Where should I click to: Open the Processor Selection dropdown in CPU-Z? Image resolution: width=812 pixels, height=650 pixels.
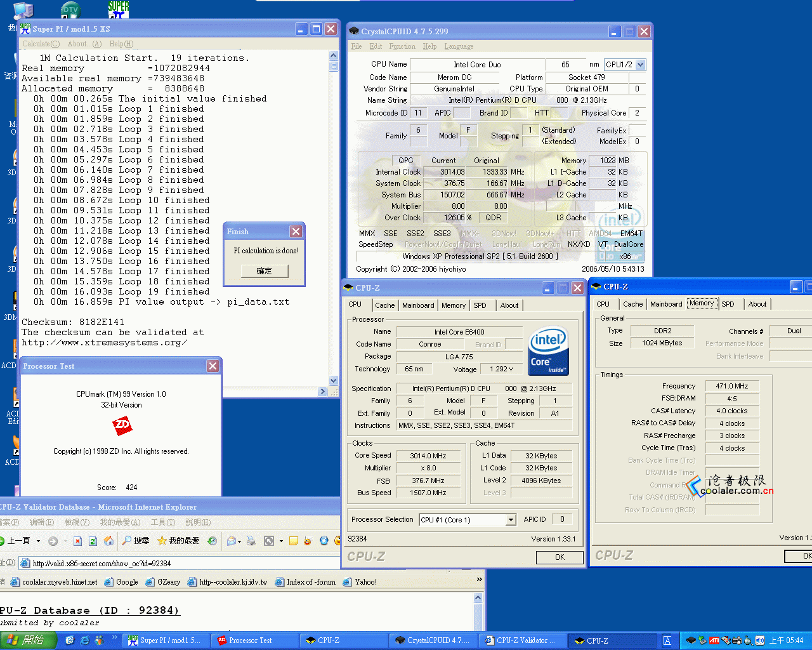point(511,520)
